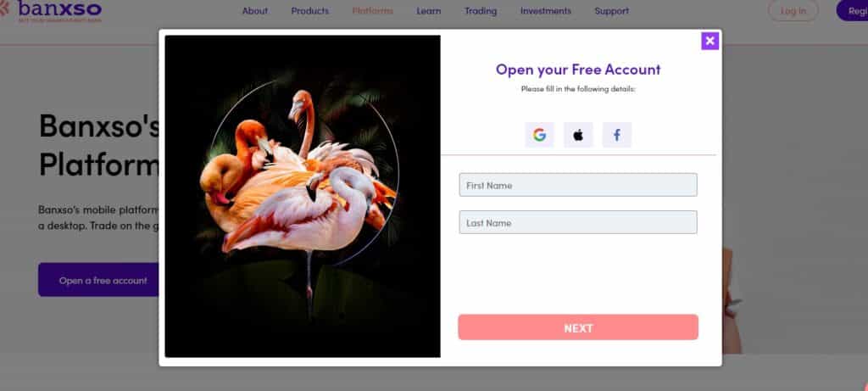Image resolution: width=868 pixels, height=391 pixels.
Task: Open the About menu
Action: (254, 11)
